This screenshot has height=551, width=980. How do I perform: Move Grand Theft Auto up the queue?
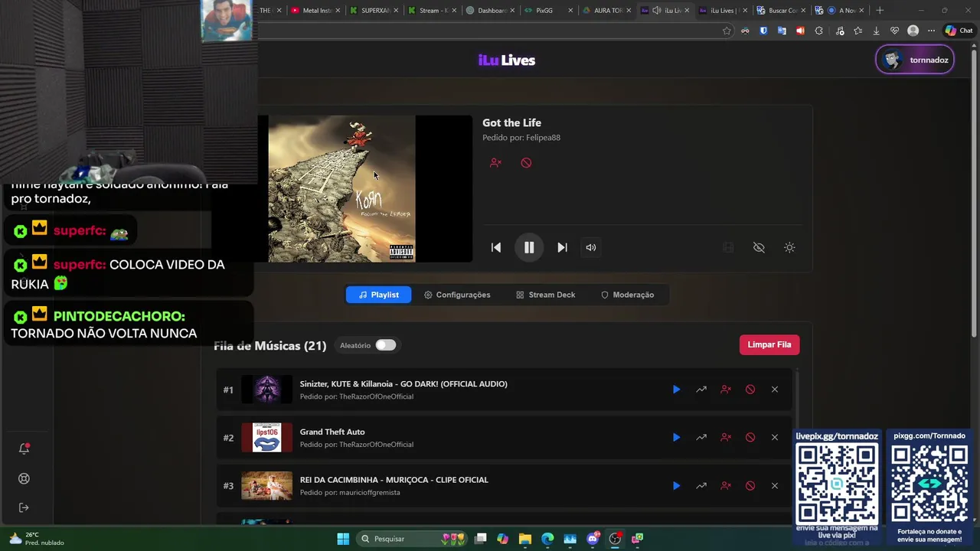pyautogui.click(x=701, y=437)
